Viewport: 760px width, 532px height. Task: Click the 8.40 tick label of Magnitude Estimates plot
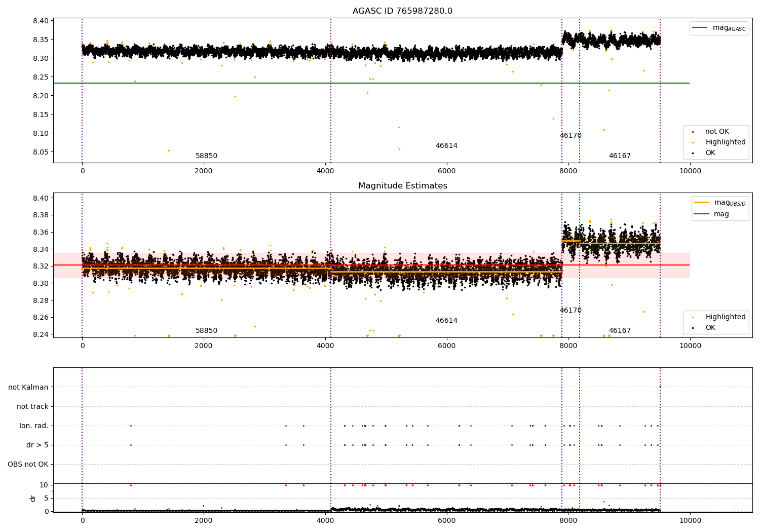(x=41, y=198)
